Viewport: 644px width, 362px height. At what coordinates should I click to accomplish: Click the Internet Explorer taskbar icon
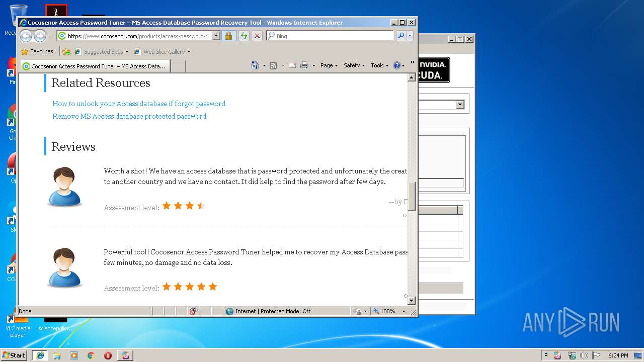(x=40, y=355)
